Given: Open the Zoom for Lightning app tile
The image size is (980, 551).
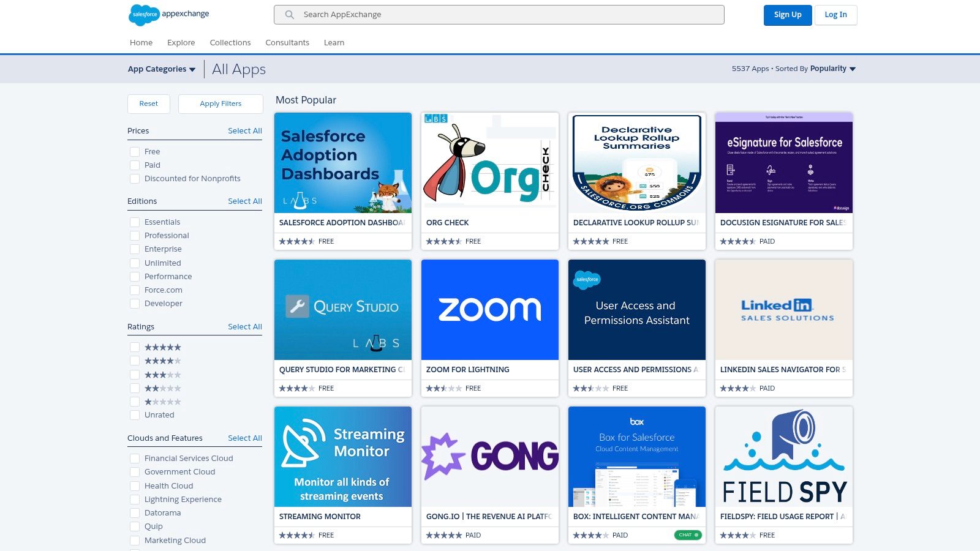Looking at the screenshot, I should click(x=489, y=309).
